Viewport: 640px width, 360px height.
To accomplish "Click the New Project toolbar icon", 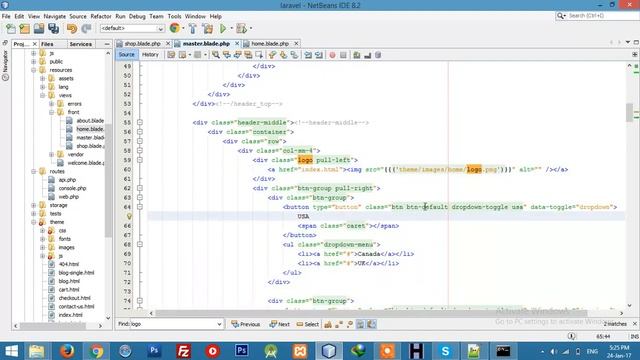I will coord(25,29).
